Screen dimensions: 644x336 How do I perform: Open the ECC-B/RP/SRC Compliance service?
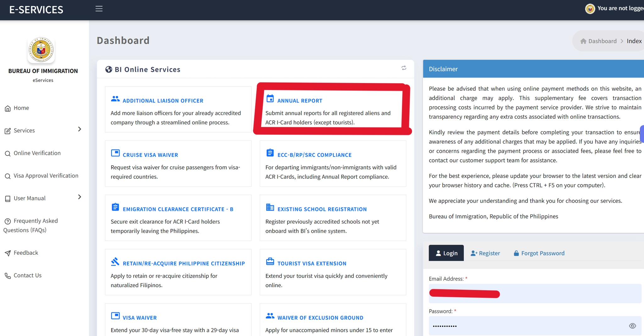point(314,155)
